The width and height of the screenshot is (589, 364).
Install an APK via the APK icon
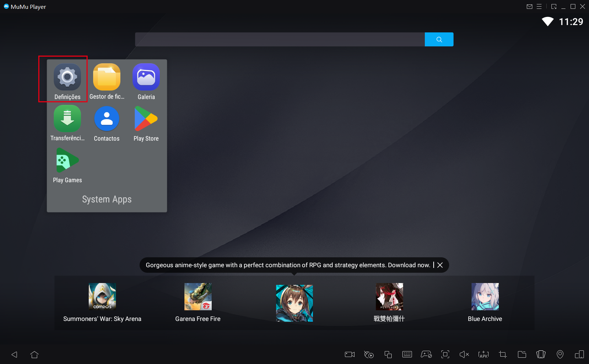click(484, 354)
